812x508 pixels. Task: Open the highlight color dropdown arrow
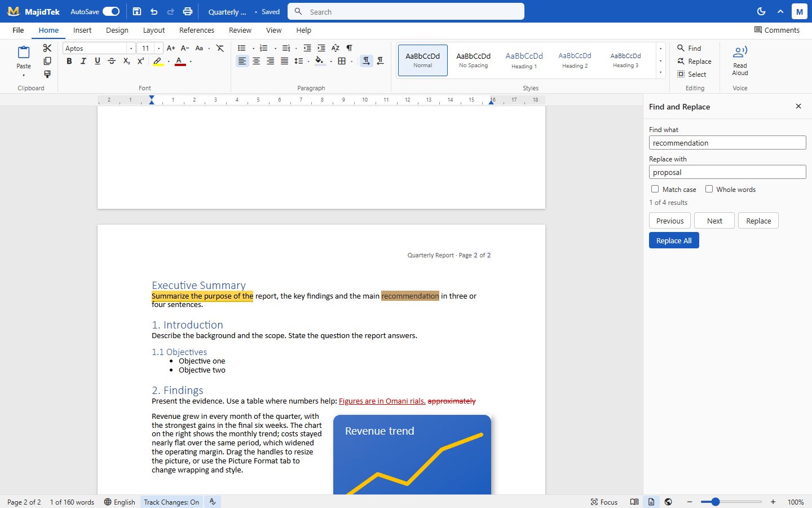(x=169, y=61)
